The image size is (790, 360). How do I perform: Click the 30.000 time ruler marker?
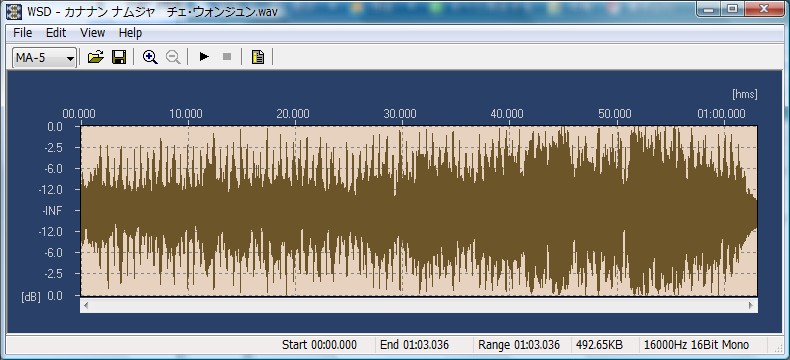[400, 114]
